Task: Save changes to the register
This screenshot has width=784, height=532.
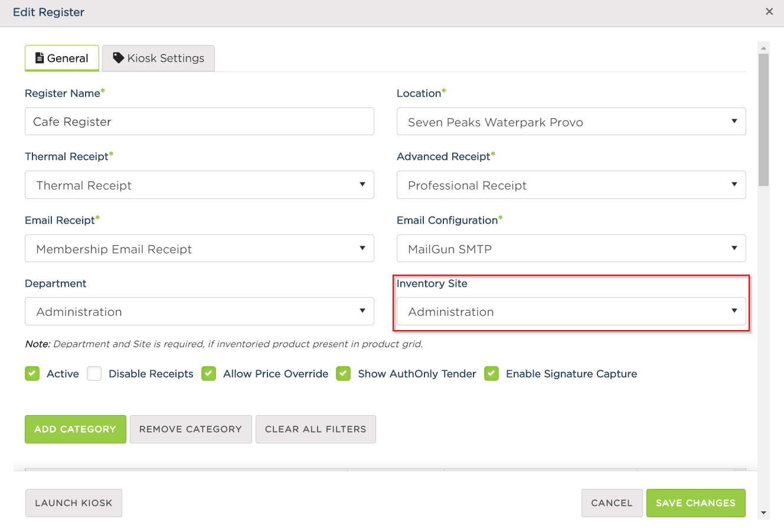Action: click(696, 503)
